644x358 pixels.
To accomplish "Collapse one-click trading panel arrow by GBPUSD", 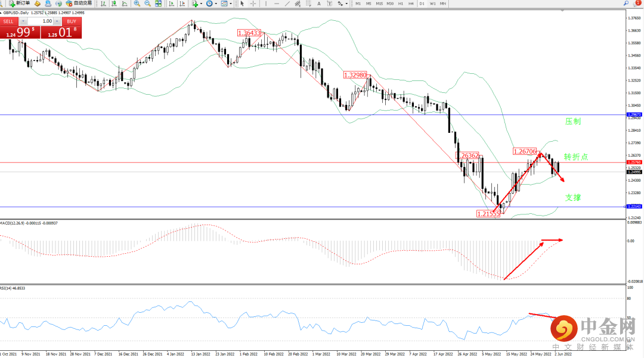I will (x=1, y=13).
